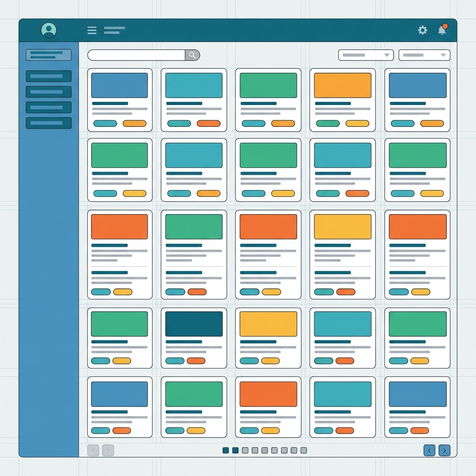This screenshot has width=476, height=476.
Task: Open the orange thumbnail in row three, first card
Action: coord(119,227)
